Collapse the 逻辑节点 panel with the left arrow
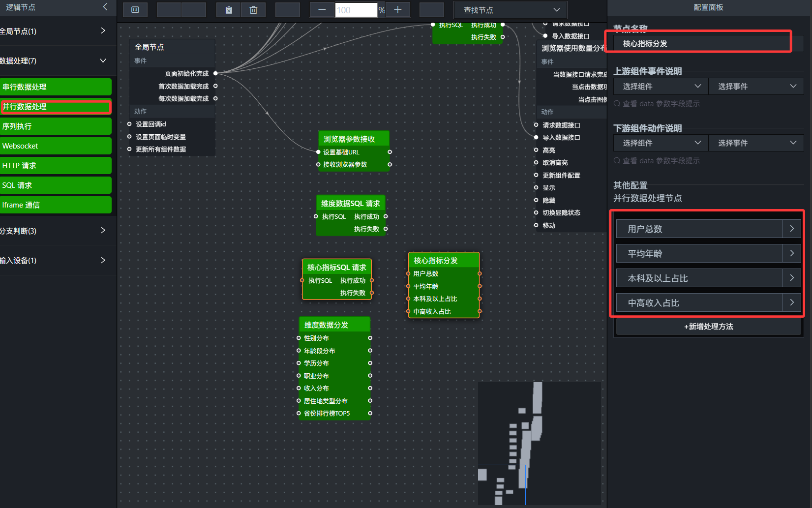812x508 pixels. click(105, 7)
